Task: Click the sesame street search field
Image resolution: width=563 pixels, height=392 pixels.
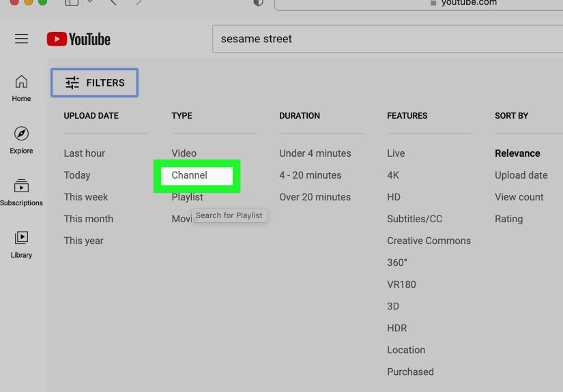Action: click(x=388, y=39)
